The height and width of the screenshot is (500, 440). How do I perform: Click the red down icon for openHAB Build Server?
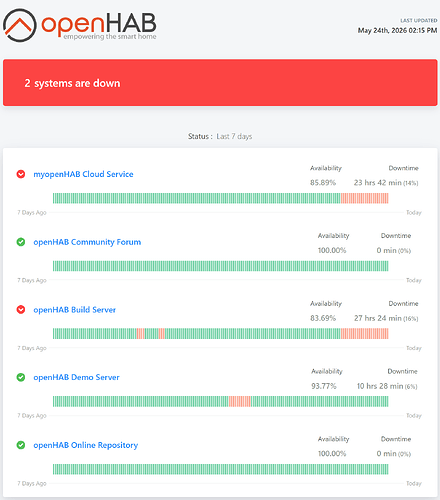[x=21, y=309]
